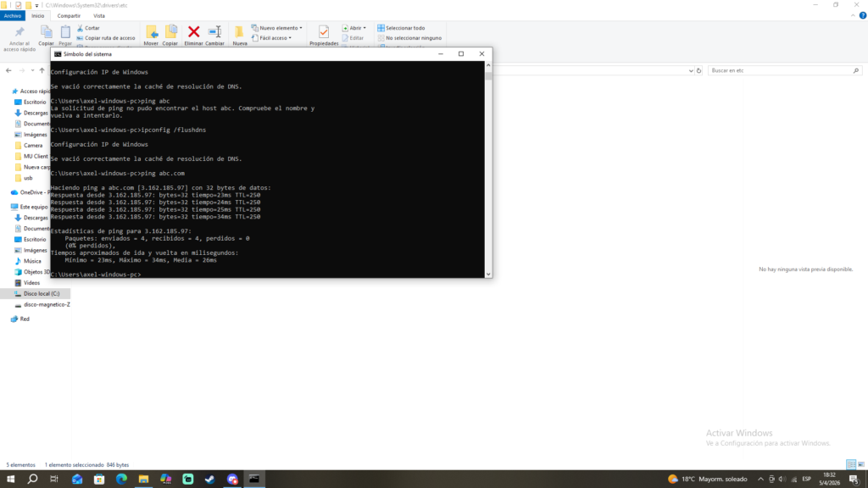Expand the Nuevo elemento dropdown
The height and width of the screenshot is (488, 868).
pos(276,28)
